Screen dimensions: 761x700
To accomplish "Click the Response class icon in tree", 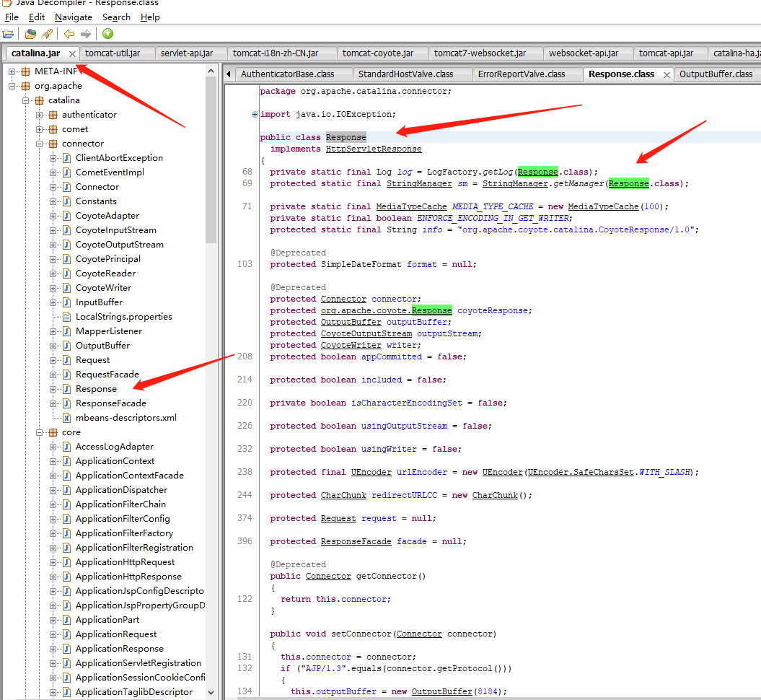I will [x=67, y=389].
